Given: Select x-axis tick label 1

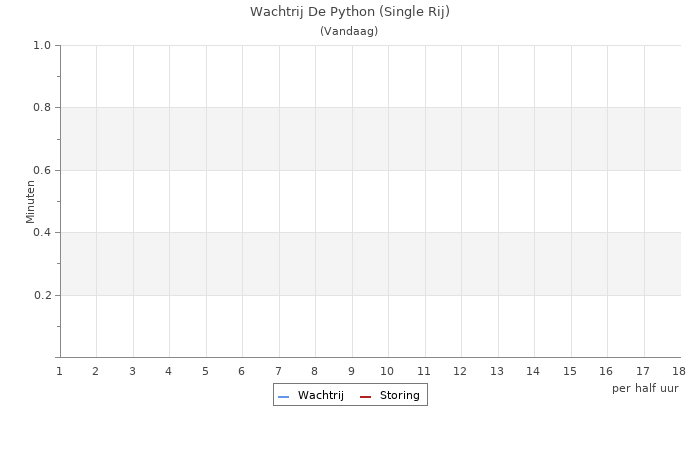Looking at the screenshot, I should coord(59,372).
